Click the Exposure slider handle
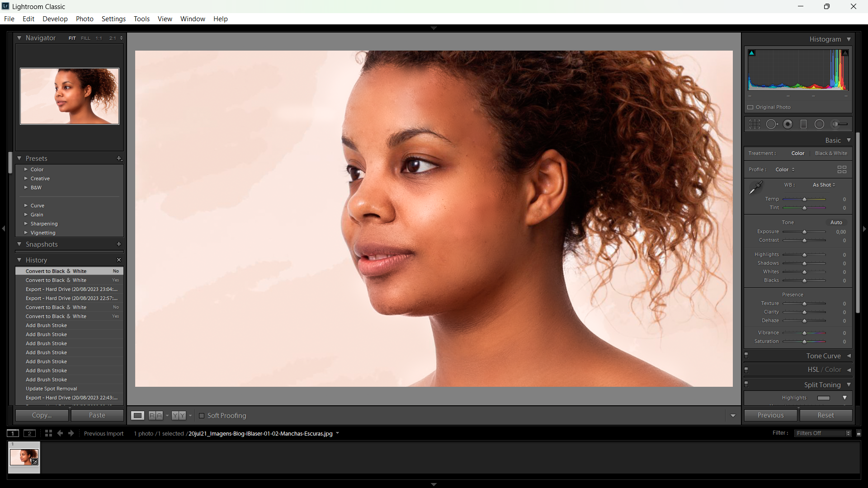 click(804, 232)
